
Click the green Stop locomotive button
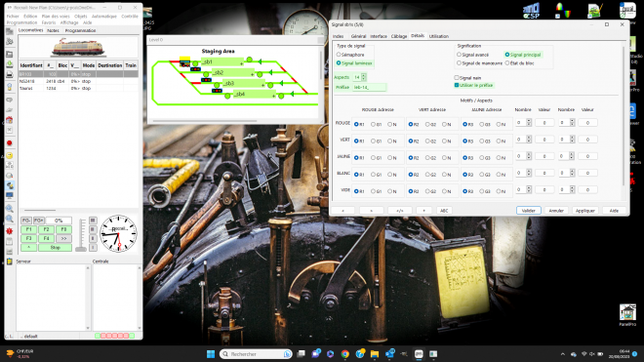[55, 248]
